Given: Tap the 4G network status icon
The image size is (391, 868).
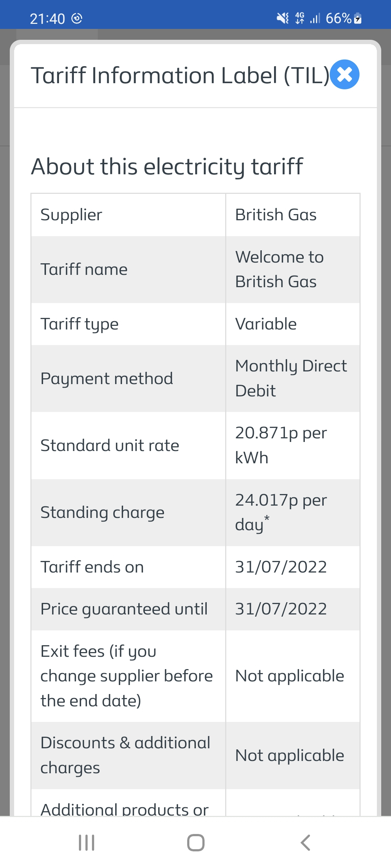Looking at the screenshot, I should click(300, 18).
